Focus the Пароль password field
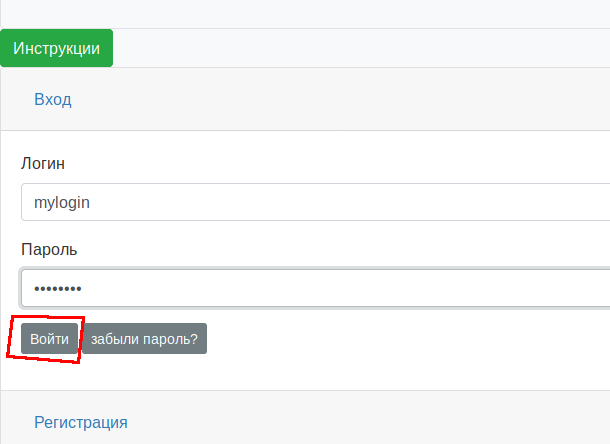Image resolution: width=610 pixels, height=444 pixels. click(x=316, y=288)
